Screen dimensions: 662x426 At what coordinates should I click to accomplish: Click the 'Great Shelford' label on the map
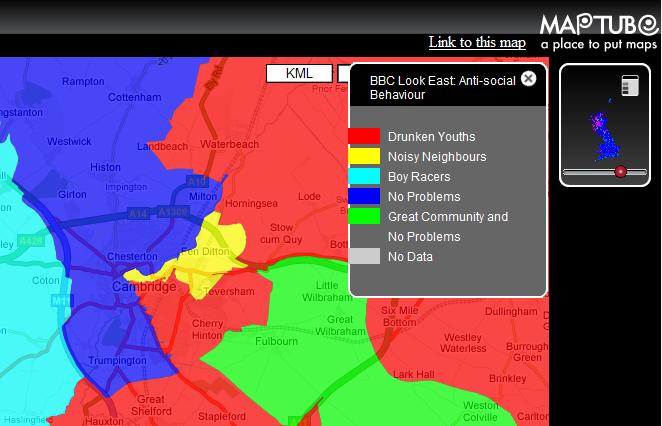click(x=151, y=405)
